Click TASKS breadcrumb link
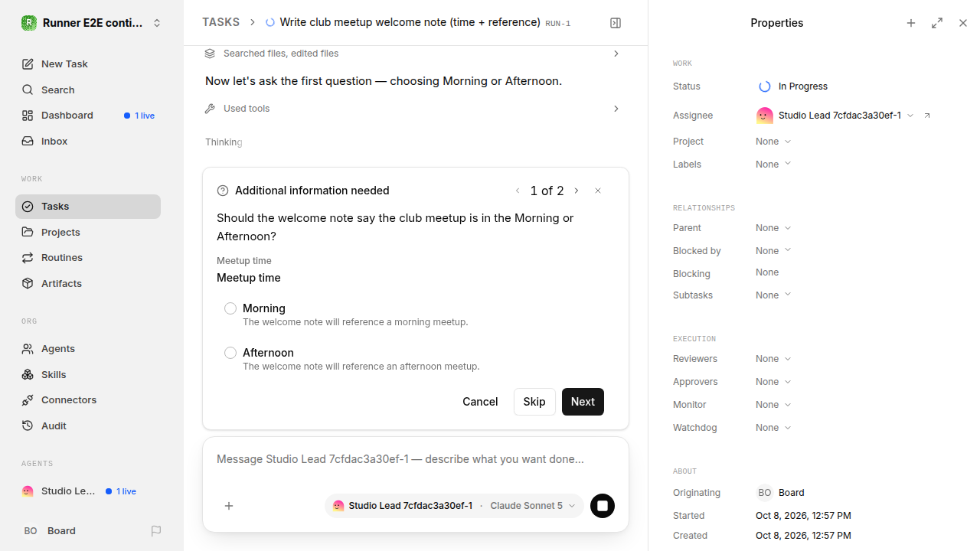Viewport: 980px width, 551px height. click(220, 22)
